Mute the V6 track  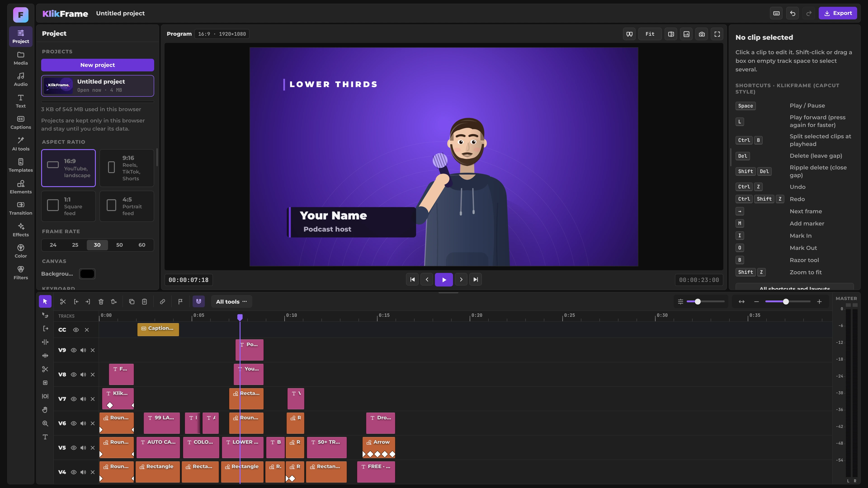(83, 423)
